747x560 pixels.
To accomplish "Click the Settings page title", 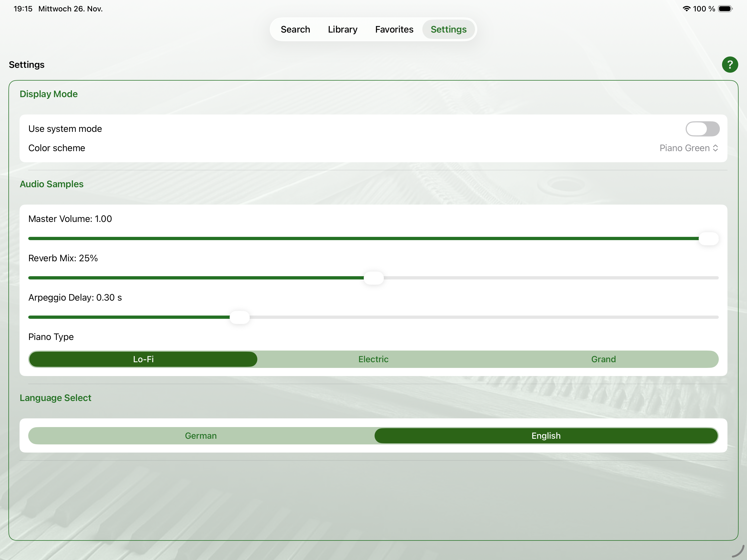I will (x=27, y=65).
